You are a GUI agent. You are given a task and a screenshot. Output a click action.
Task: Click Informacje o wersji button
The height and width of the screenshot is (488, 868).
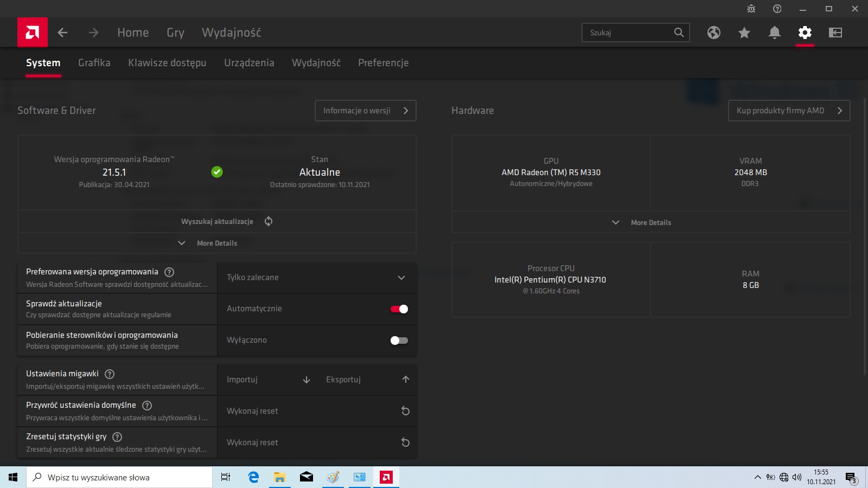366,111
